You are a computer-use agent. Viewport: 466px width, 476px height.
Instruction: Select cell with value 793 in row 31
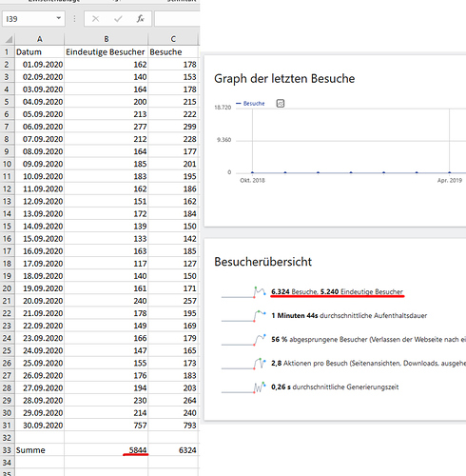[173, 426]
